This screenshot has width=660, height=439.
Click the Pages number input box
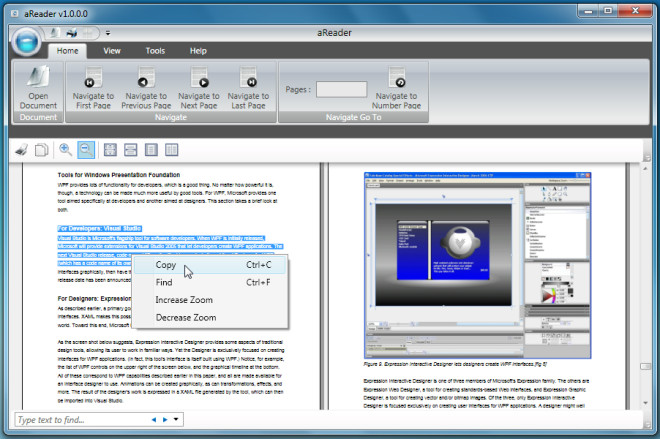(x=341, y=89)
